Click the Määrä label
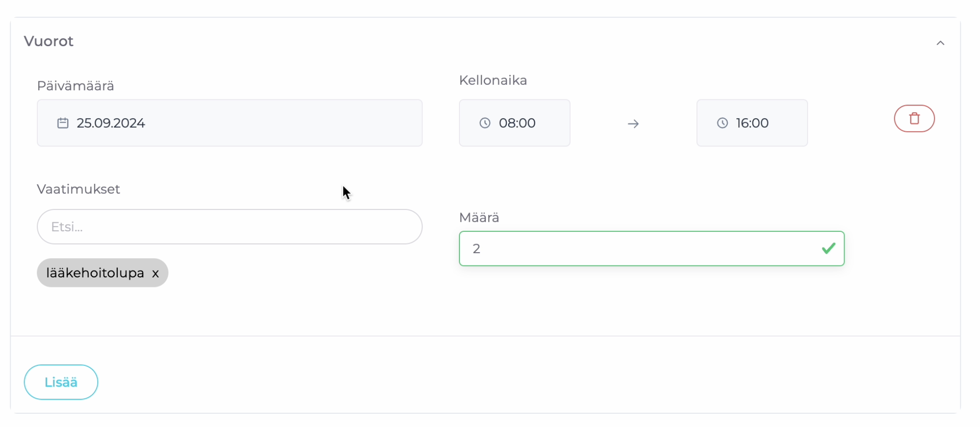This screenshot has height=427, width=980. click(x=479, y=218)
